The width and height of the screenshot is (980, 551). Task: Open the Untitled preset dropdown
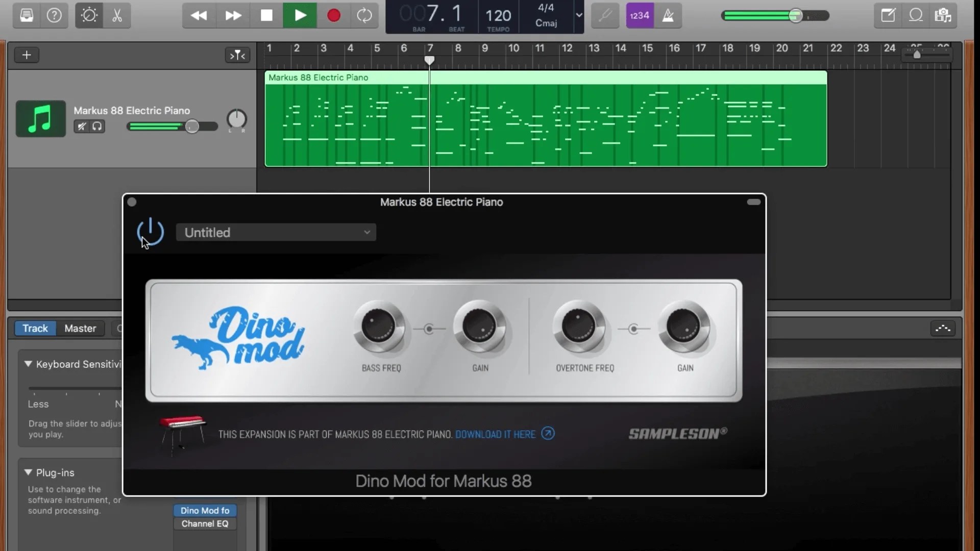276,232
